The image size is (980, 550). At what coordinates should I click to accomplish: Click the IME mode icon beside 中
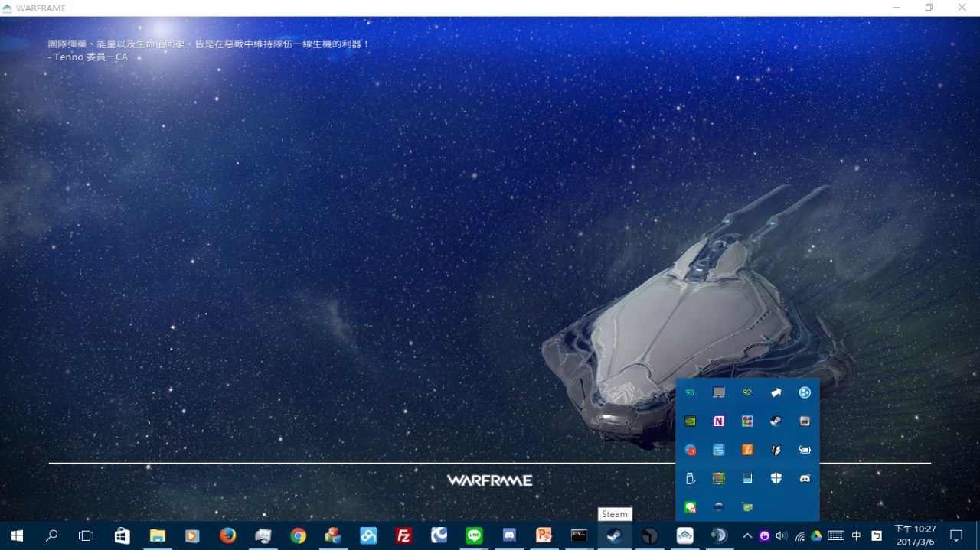coord(877,536)
